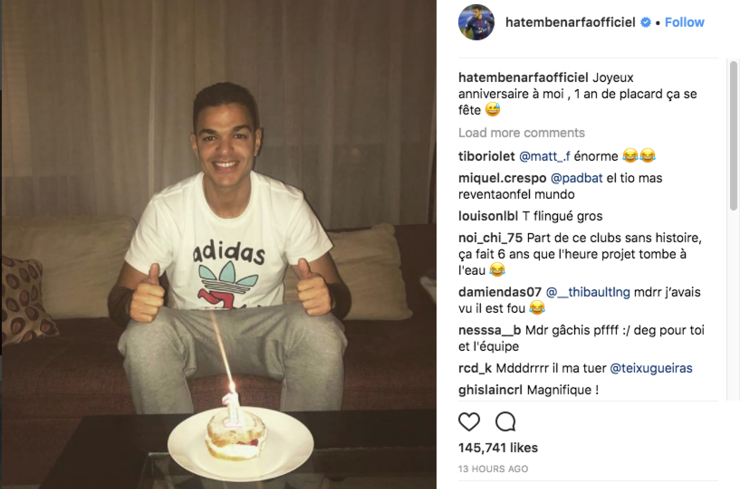740x489 pixels.
Task: View the 145,741 likes list
Action: tap(498, 447)
